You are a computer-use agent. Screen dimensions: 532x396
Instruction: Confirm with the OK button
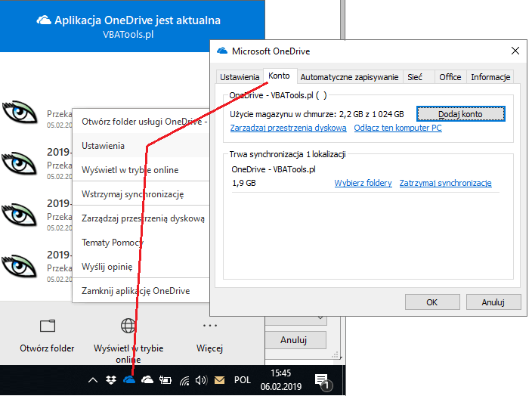(432, 302)
